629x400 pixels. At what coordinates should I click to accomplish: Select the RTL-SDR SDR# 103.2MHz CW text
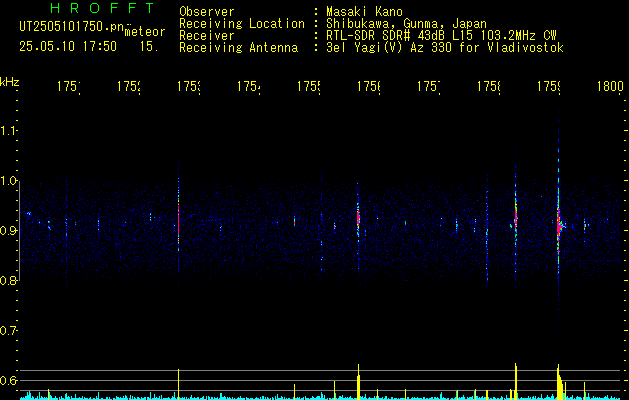pyautogui.click(x=441, y=36)
